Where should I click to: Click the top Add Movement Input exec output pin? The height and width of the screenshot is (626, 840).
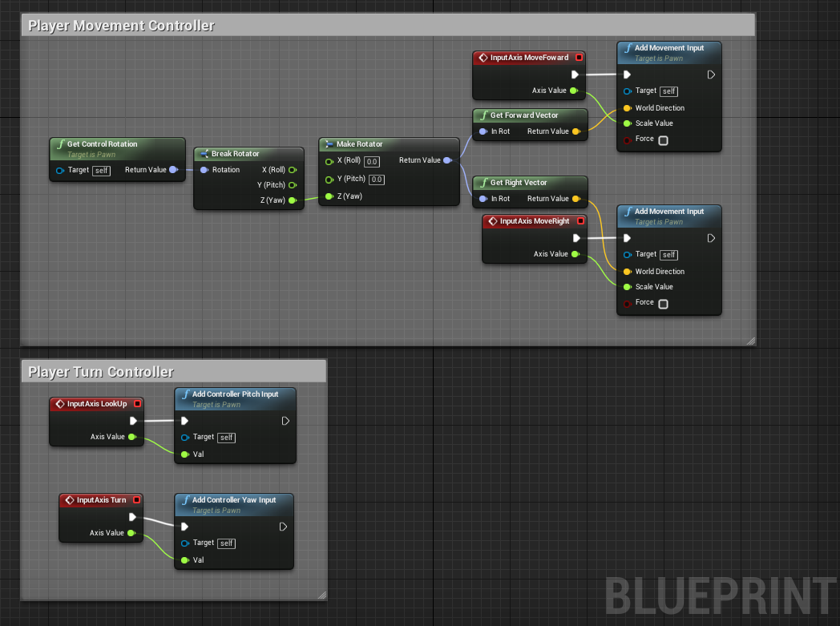pos(711,75)
